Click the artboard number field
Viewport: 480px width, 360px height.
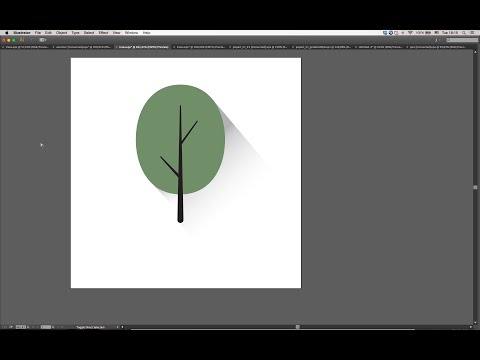click(x=46, y=327)
